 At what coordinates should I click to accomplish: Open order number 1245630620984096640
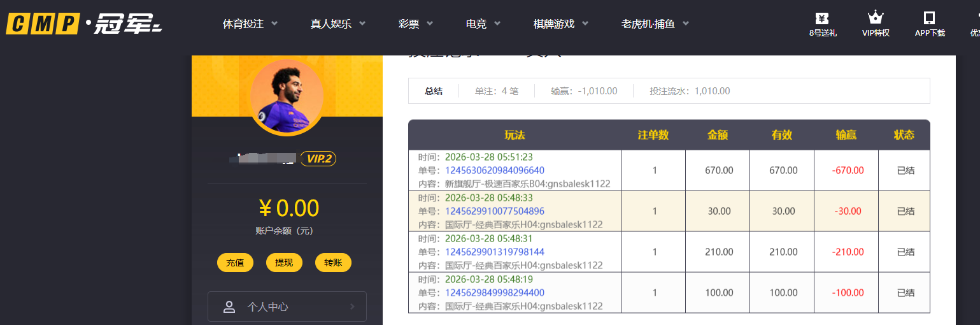pos(494,170)
